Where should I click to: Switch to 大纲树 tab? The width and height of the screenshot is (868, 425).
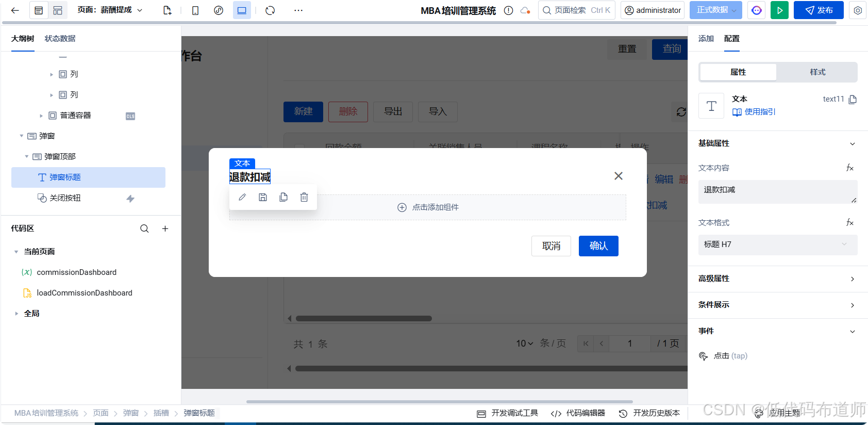point(23,39)
